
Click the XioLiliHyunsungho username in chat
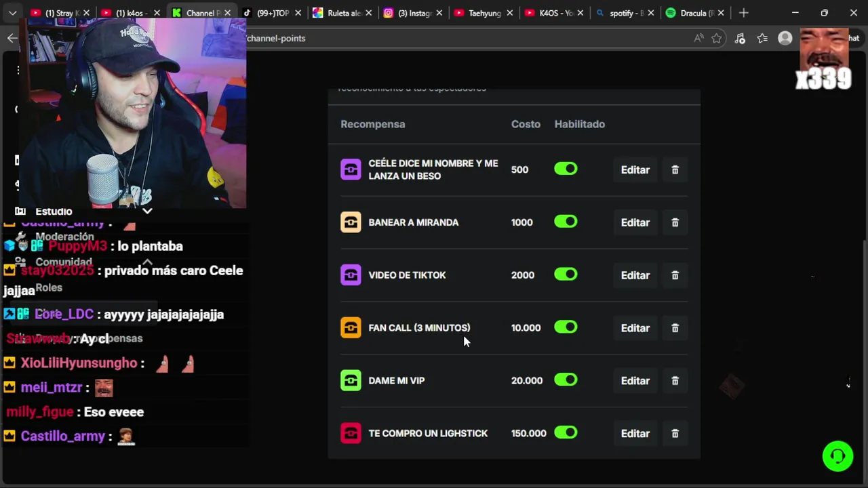[79, 363]
